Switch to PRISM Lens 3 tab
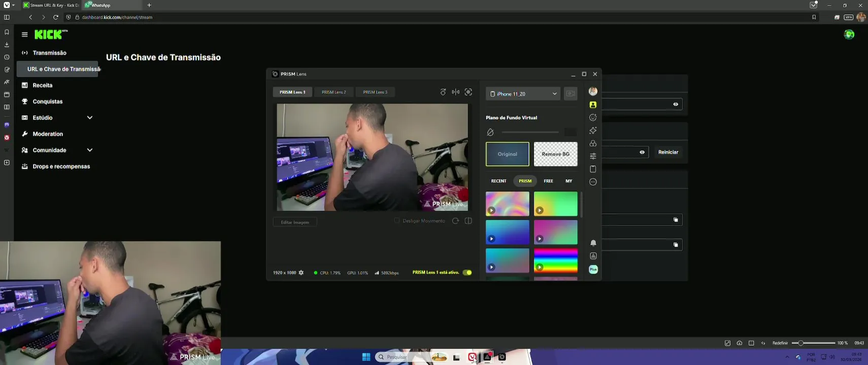 (375, 92)
